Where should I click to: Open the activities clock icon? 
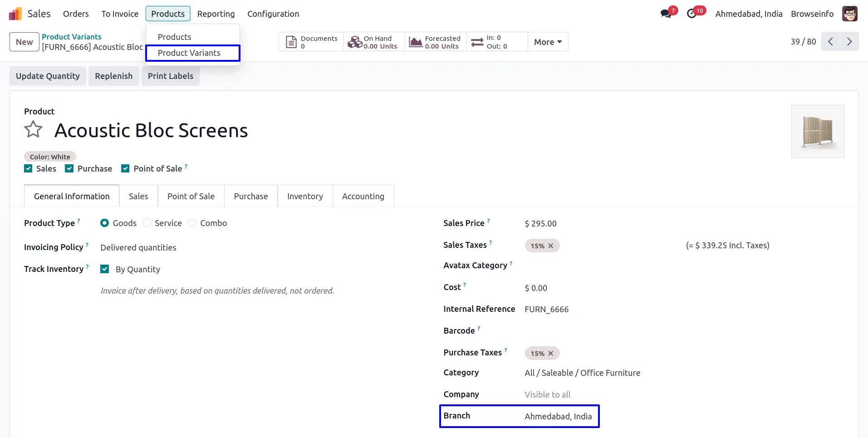(691, 14)
